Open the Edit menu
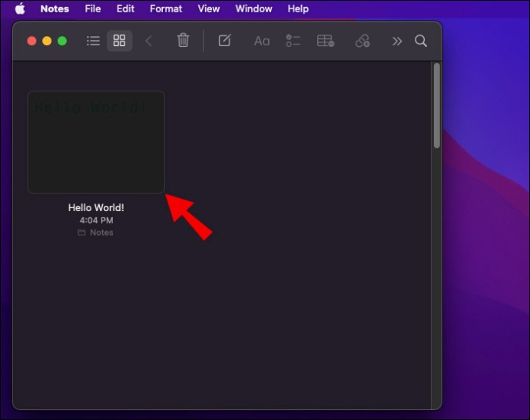 pyautogui.click(x=125, y=8)
